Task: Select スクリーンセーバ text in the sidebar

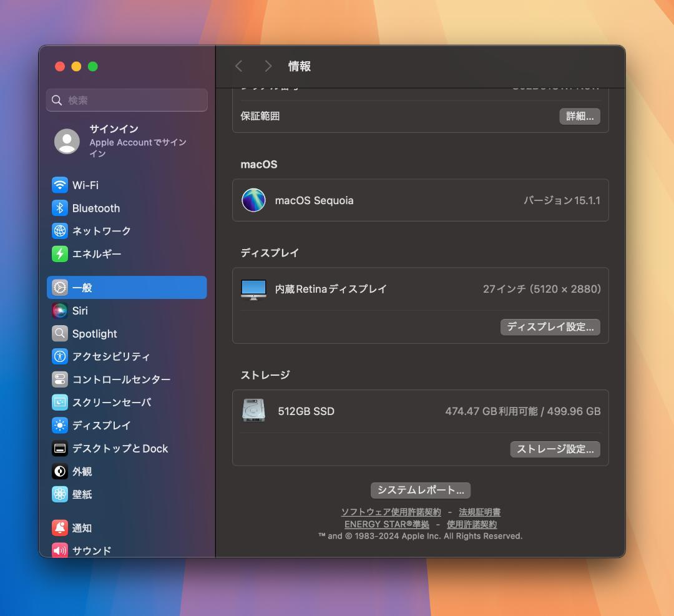Action: pos(112,403)
